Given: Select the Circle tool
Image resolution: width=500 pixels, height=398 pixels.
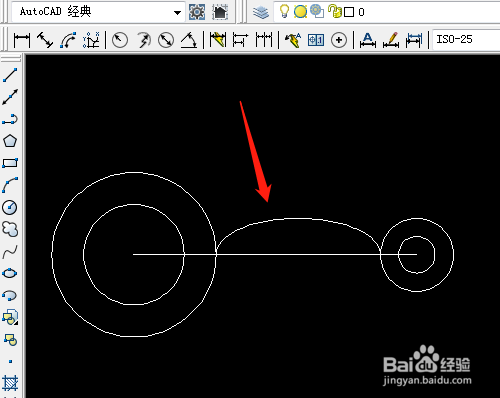Looking at the screenshot, I should click(10, 207).
